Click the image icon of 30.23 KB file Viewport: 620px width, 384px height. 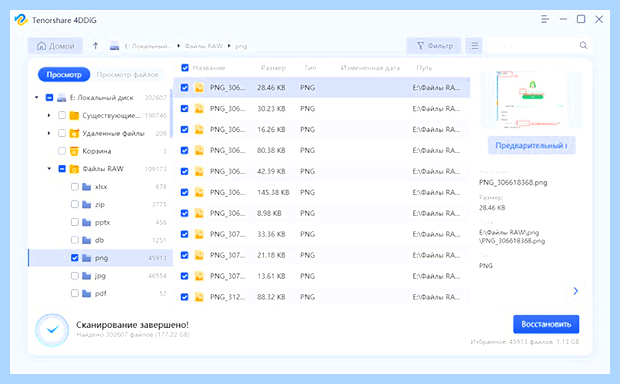coord(199,108)
